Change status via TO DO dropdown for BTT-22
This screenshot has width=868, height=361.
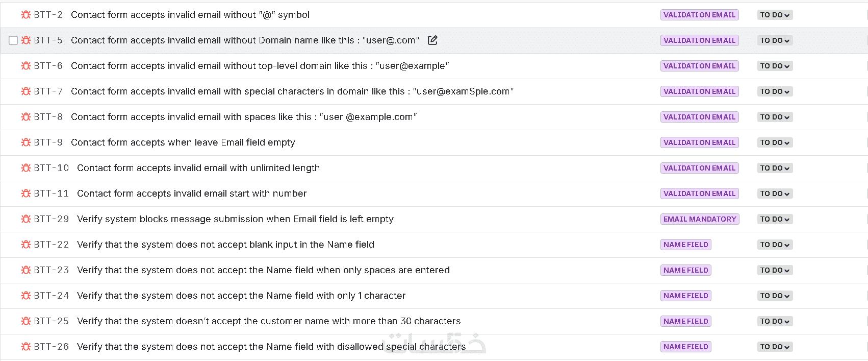(775, 245)
